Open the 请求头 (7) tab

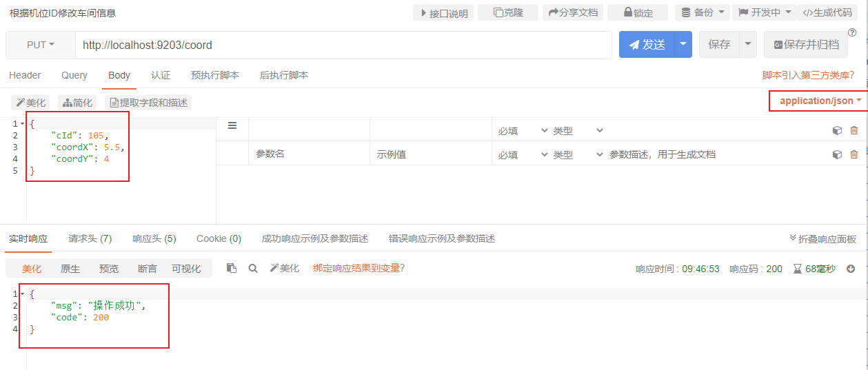tap(90, 238)
